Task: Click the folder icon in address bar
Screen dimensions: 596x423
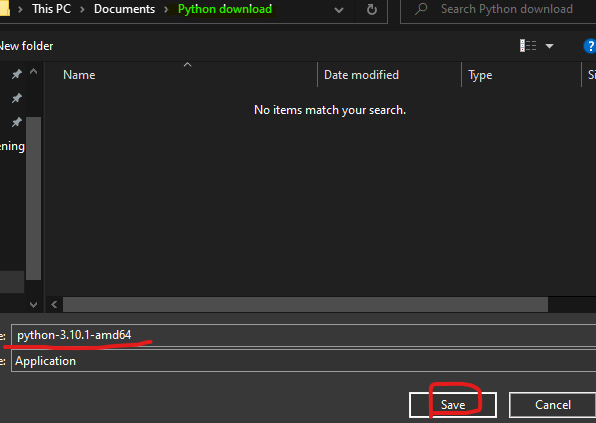Action: tap(5, 9)
